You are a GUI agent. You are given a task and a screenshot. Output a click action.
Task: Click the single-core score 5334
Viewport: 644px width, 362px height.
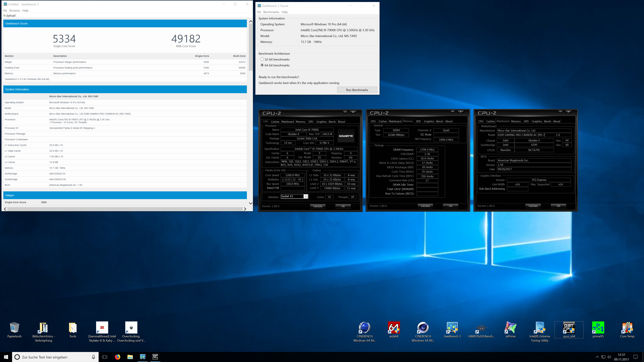(64, 39)
